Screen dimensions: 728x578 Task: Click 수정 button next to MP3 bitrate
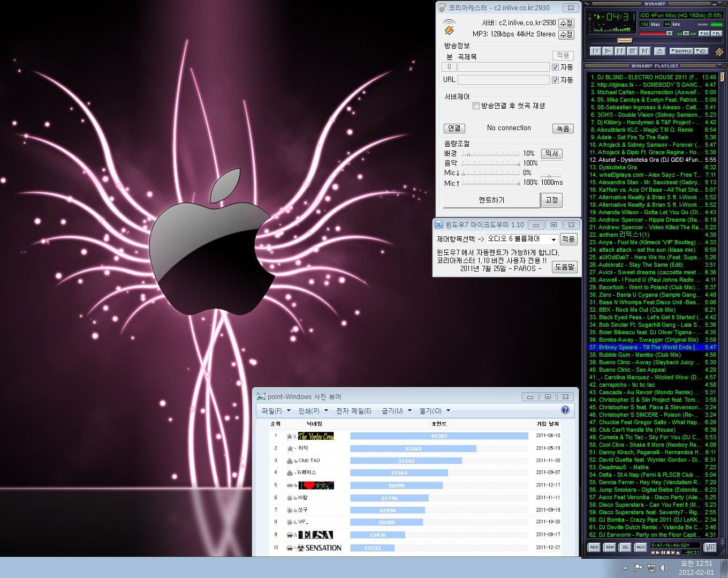(x=566, y=34)
